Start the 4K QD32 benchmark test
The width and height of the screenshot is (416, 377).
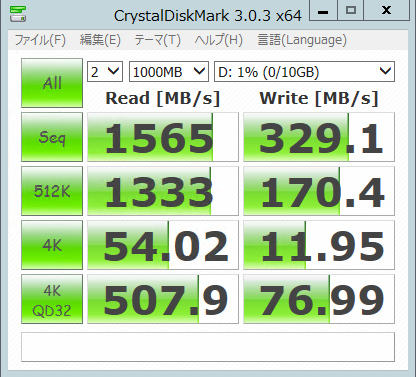[52, 299]
